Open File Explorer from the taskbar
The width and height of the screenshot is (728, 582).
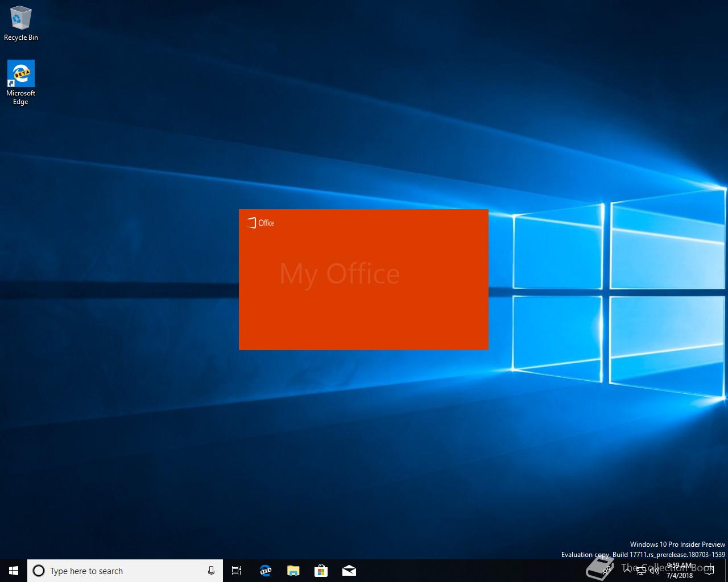(293, 571)
